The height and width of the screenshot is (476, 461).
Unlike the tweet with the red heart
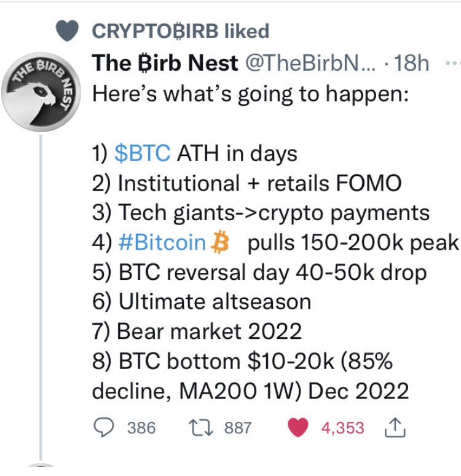(298, 427)
